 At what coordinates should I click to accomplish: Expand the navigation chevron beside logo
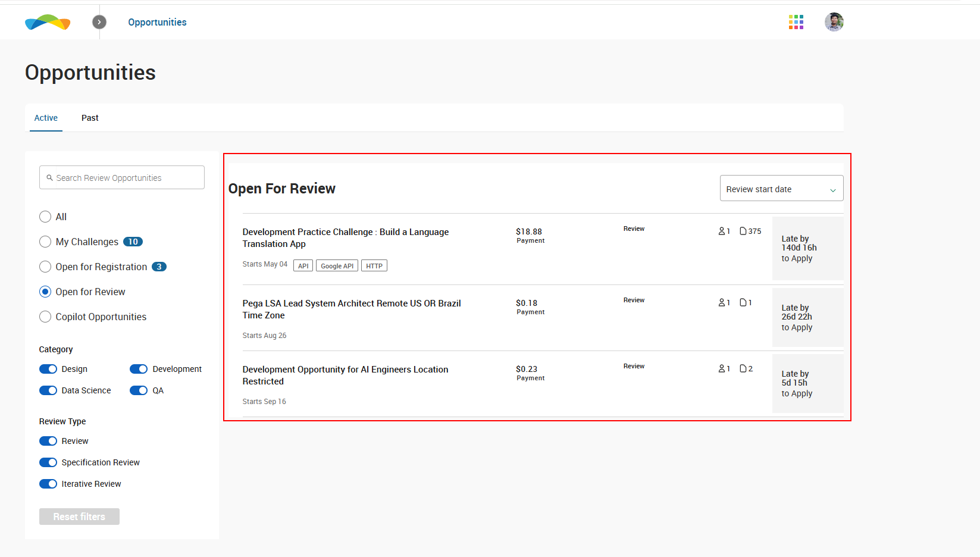(x=99, y=22)
